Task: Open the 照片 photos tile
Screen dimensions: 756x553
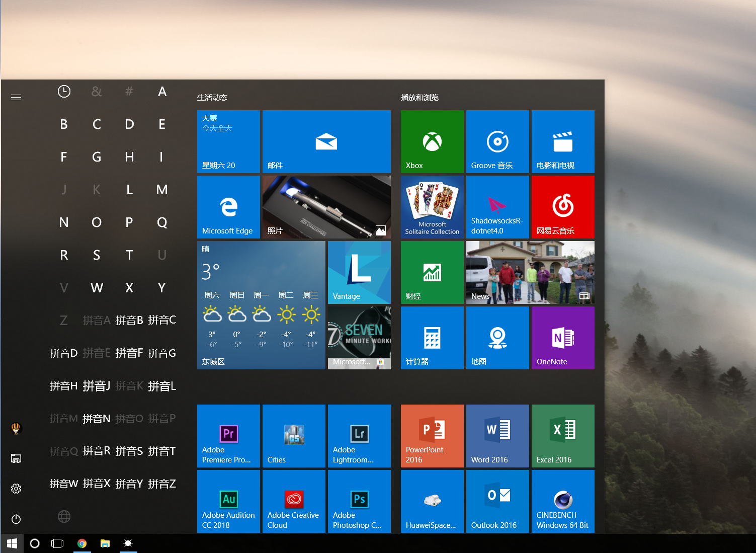Action: point(326,207)
